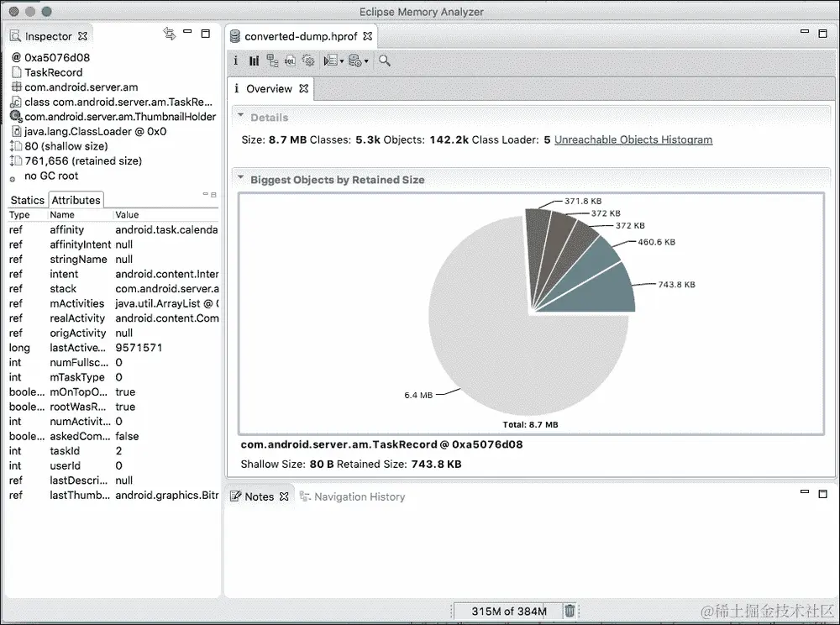Click inside the empty Notes text area
The width and height of the screenshot is (840, 625).
click(530, 552)
